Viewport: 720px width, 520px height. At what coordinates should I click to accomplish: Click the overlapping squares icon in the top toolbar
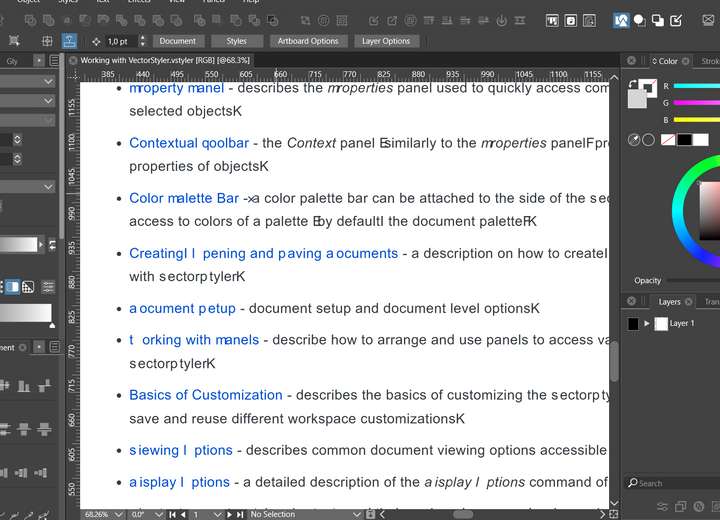coord(658,20)
